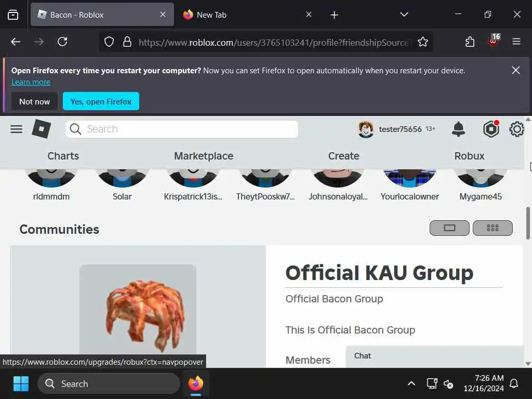The height and width of the screenshot is (399, 532).
Task: Open Firefox View icon at top left
Action: coord(13,15)
